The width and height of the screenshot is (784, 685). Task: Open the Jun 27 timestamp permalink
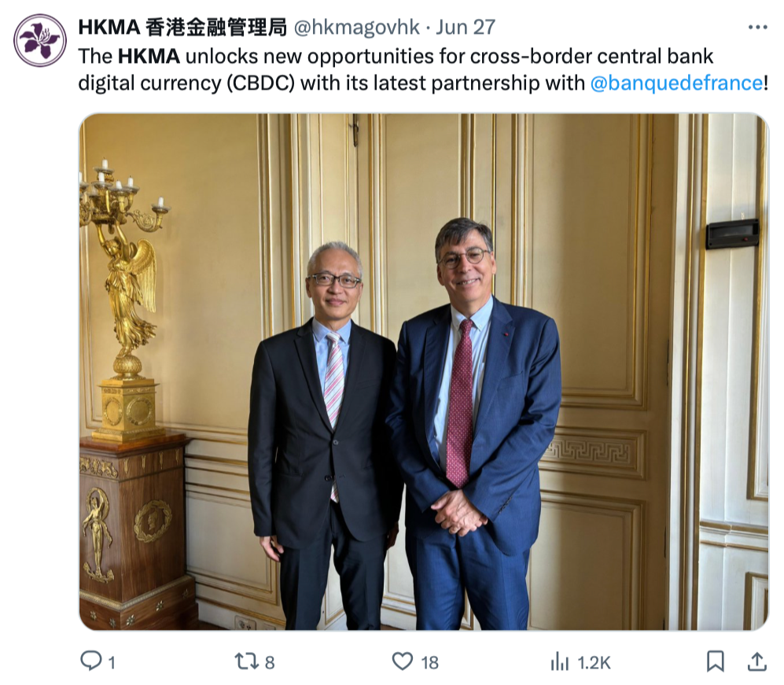[x=466, y=28]
